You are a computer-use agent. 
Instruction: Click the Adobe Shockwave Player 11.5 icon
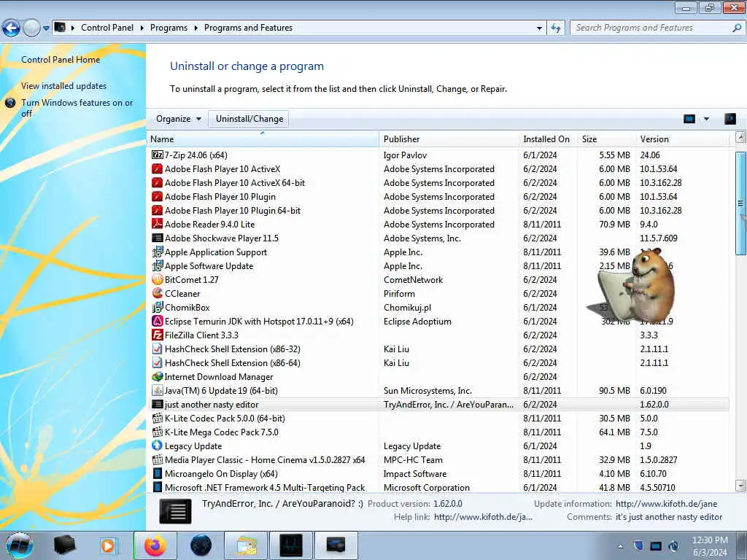point(158,238)
